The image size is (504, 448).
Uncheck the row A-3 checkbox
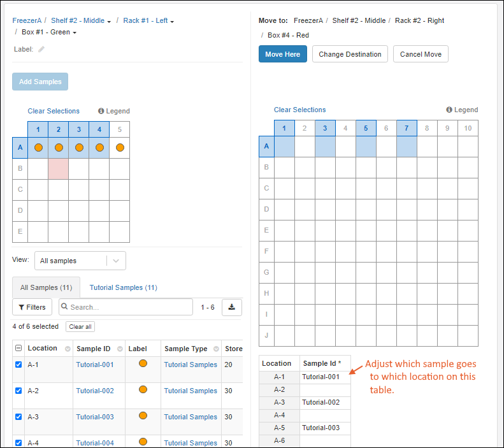[x=18, y=417]
